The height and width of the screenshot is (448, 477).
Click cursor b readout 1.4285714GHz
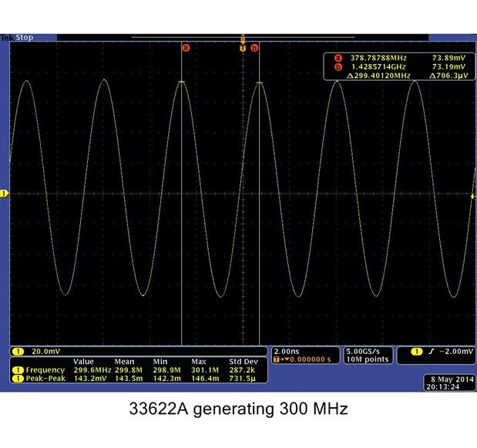(378, 66)
